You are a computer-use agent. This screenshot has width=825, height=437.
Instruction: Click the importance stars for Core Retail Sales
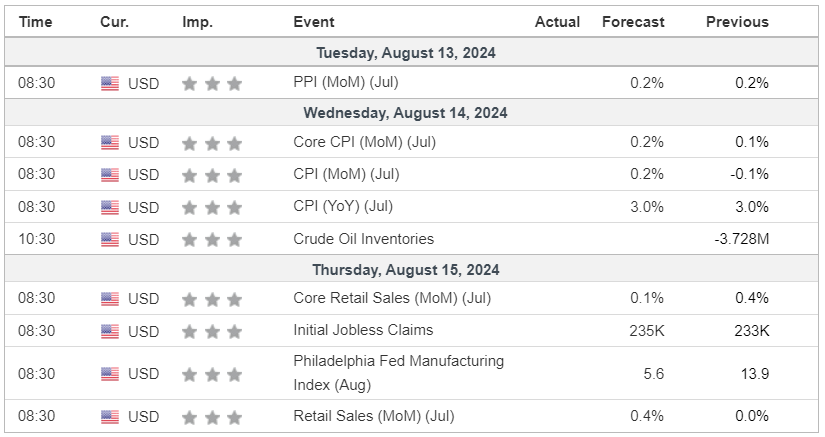[212, 299]
